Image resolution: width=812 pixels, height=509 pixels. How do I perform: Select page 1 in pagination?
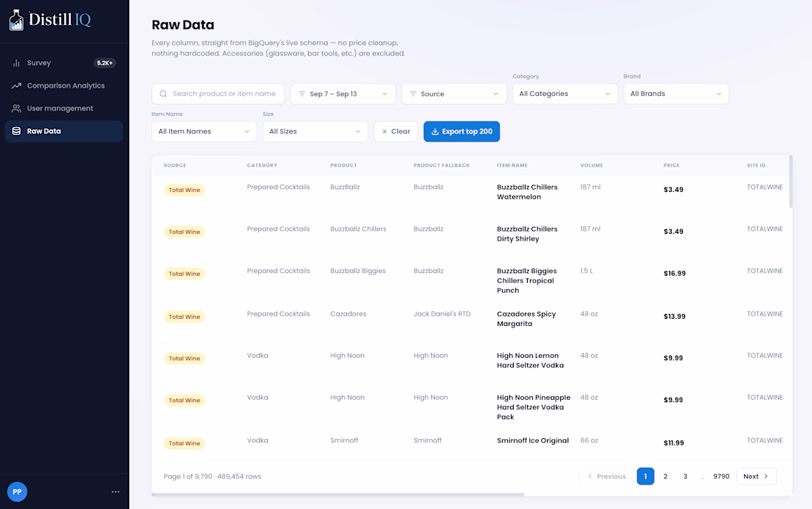pos(645,477)
